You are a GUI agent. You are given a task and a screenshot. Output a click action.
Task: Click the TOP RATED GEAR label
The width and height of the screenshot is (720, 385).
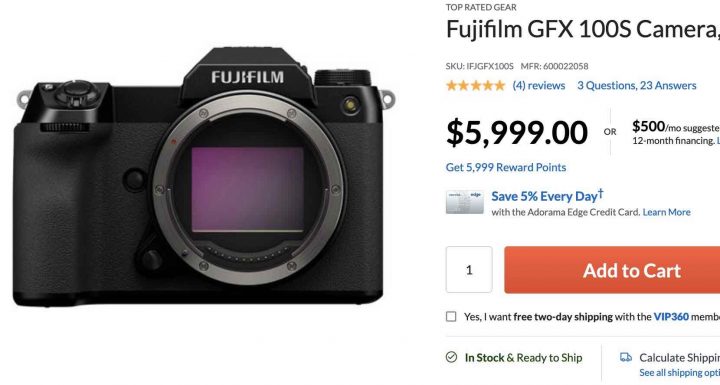point(481,7)
